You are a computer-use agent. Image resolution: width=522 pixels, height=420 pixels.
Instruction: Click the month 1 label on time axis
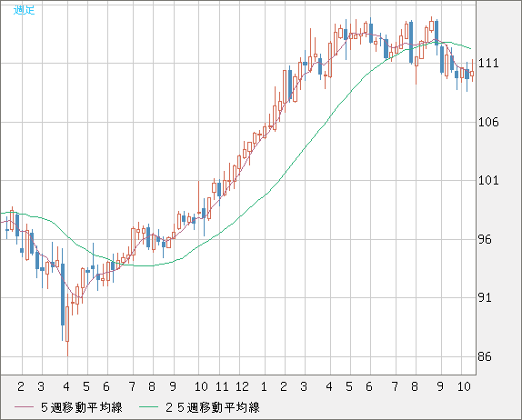click(264, 386)
